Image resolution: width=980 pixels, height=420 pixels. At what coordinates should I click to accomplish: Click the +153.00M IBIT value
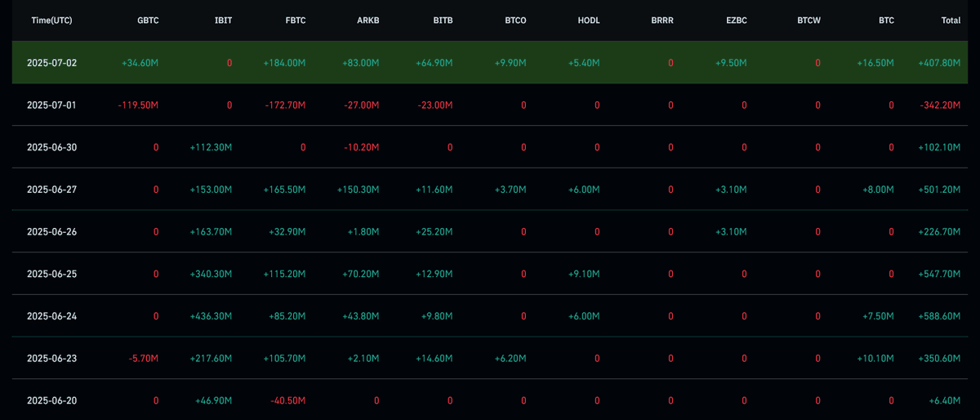click(x=211, y=190)
